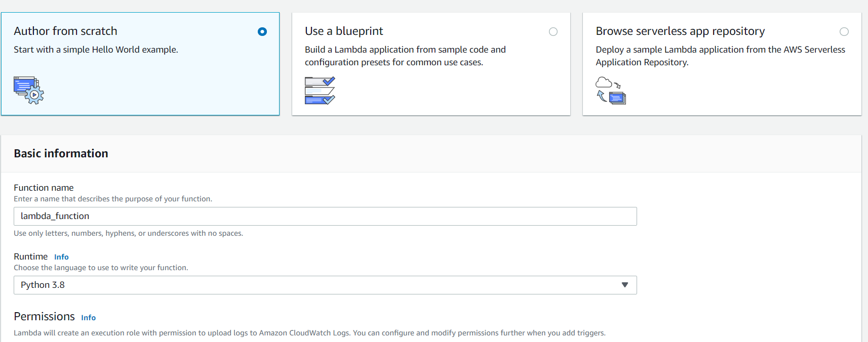Open the Python 3.8 runtime dropdown arrow
This screenshot has width=868, height=342.
[625, 285]
